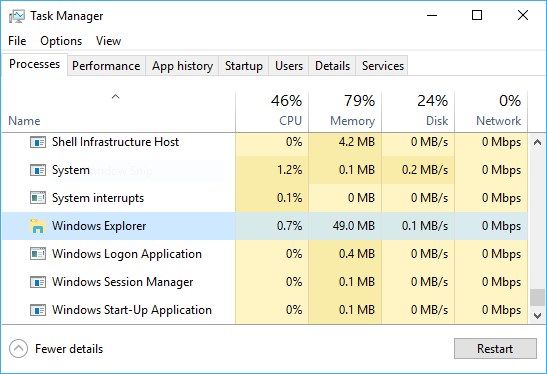Select the Windows Session Manager row
The image size is (547, 374).
pos(265,282)
